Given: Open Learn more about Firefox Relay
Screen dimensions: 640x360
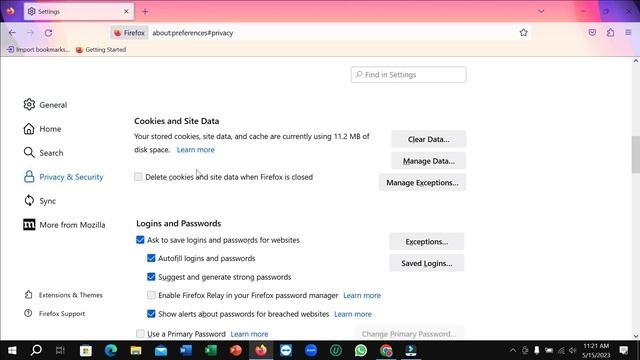Looking at the screenshot, I should 362,295.
